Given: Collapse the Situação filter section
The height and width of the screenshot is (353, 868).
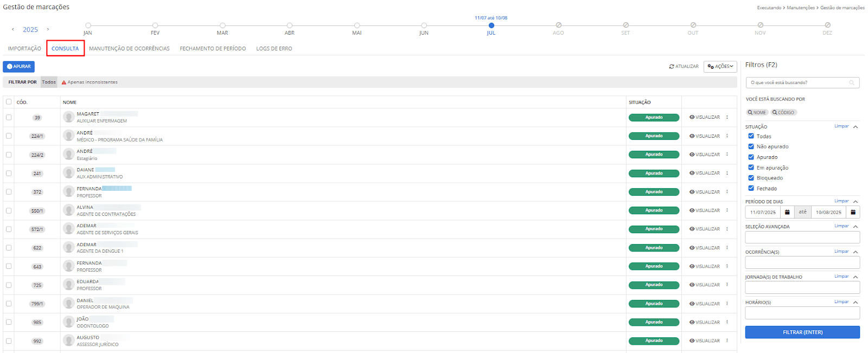Looking at the screenshot, I should point(856,127).
